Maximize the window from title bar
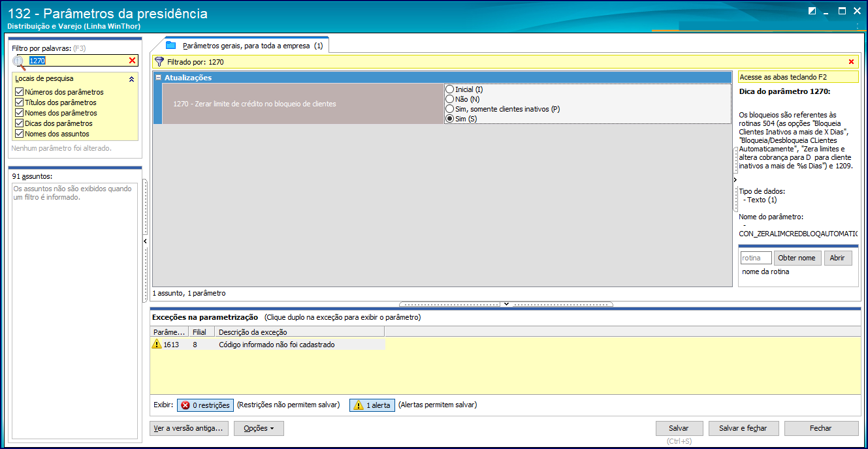The width and height of the screenshot is (868, 449). tap(843, 10)
